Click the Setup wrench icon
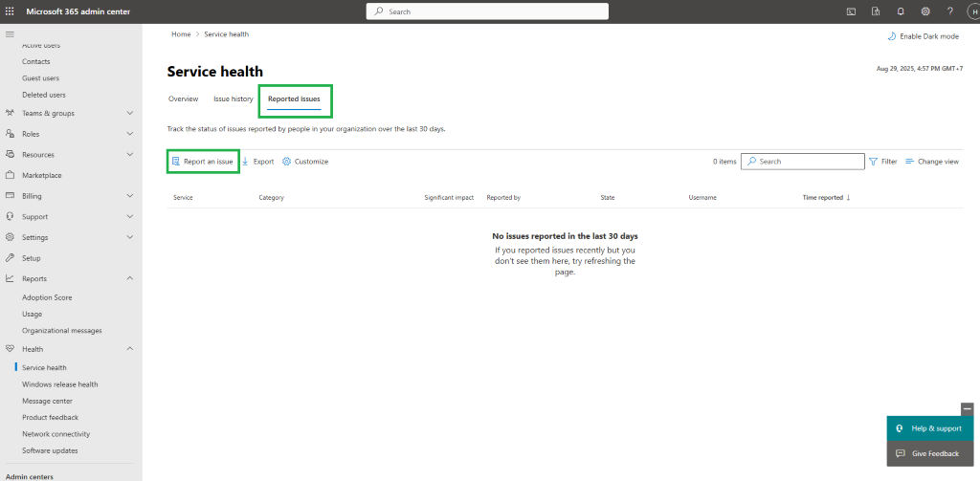Viewport: 980px width, 481px height. [10, 257]
